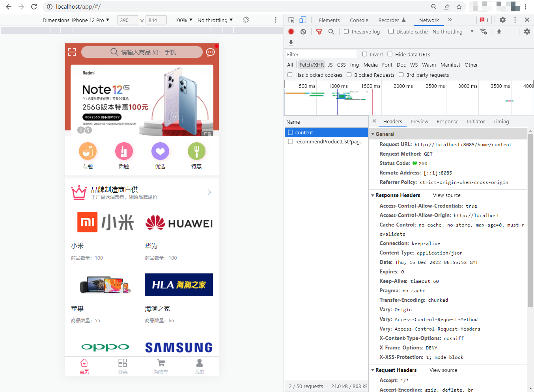Switch to Console tab
Viewport: 534px width, 392px height.
tap(359, 20)
